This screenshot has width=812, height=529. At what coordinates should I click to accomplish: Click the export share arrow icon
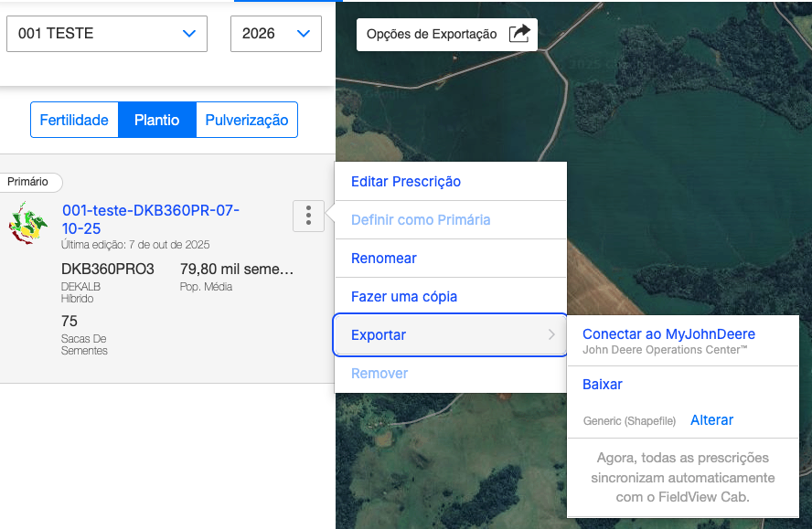click(518, 34)
